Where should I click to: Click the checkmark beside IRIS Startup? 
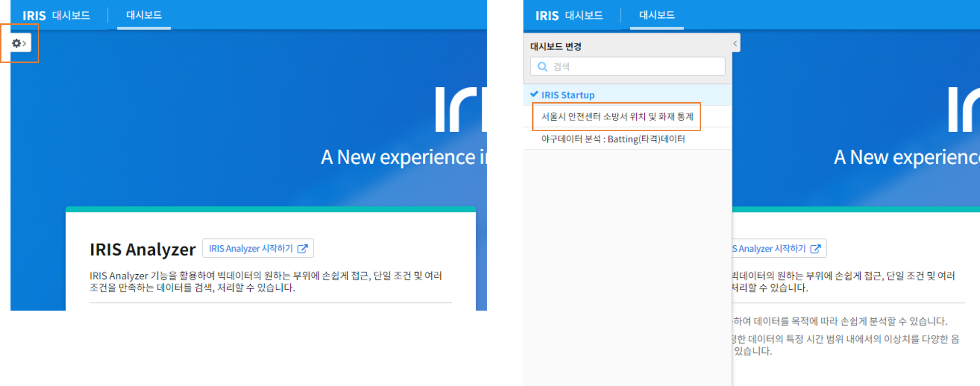click(x=534, y=94)
